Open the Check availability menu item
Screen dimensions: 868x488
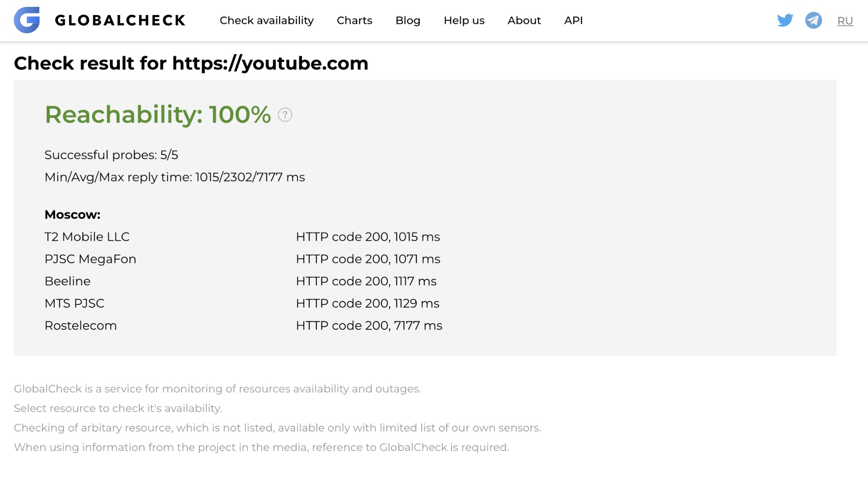tap(267, 20)
